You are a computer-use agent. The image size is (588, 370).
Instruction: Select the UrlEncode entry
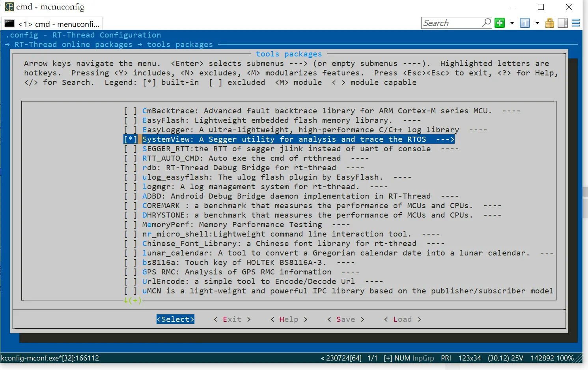(x=253, y=282)
